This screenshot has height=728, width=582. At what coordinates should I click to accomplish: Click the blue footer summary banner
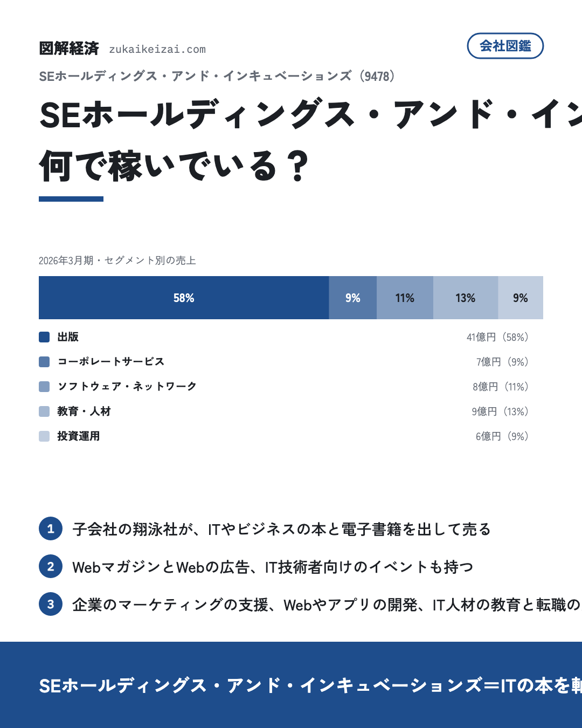tap(291, 685)
